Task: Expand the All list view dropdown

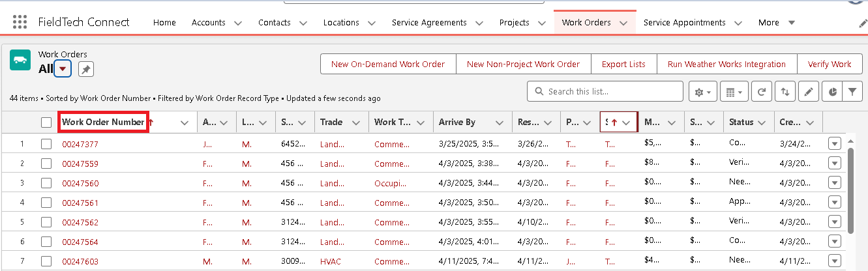Action: click(x=63, y=68)
